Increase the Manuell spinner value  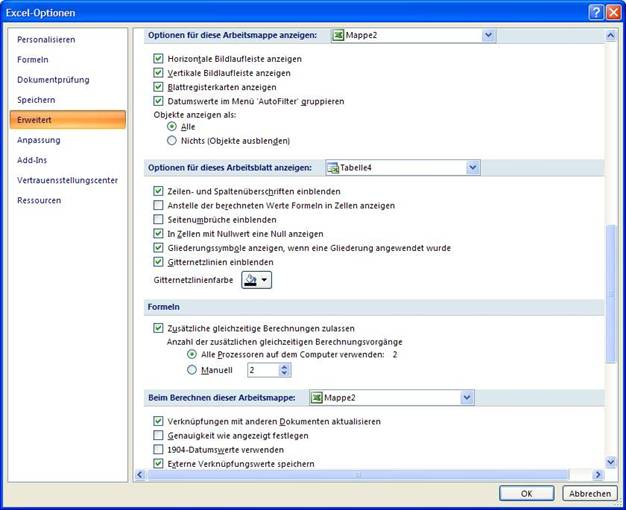[x=285, y=366]
